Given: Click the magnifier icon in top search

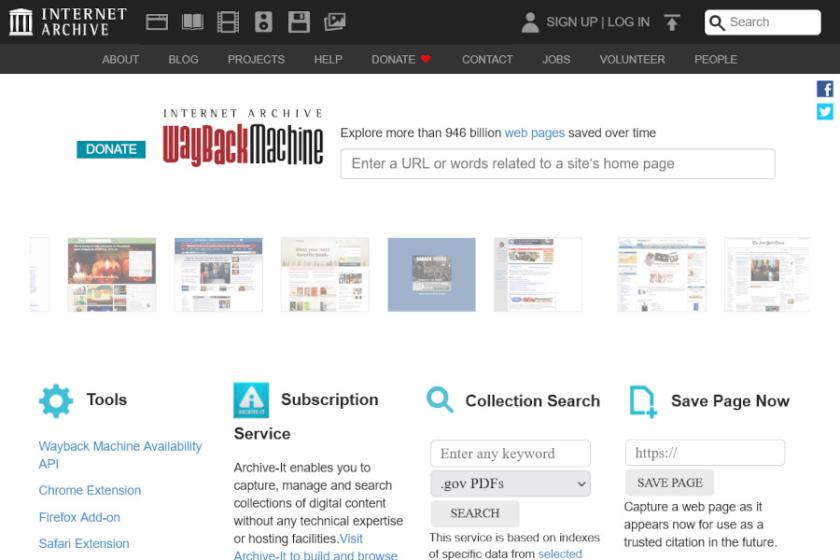Looking at the screenshot, I should [x=717, y=23].
